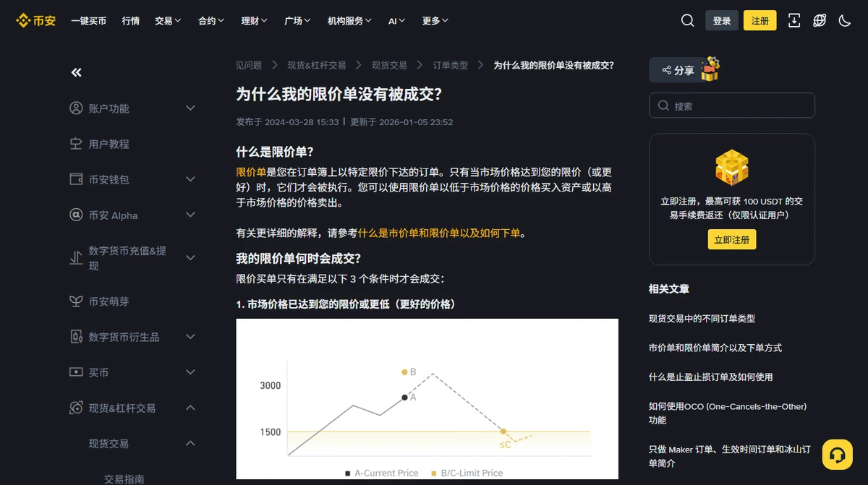
Task: Click the 用户教程 signpost icon
Action: (x=76, y=144)
